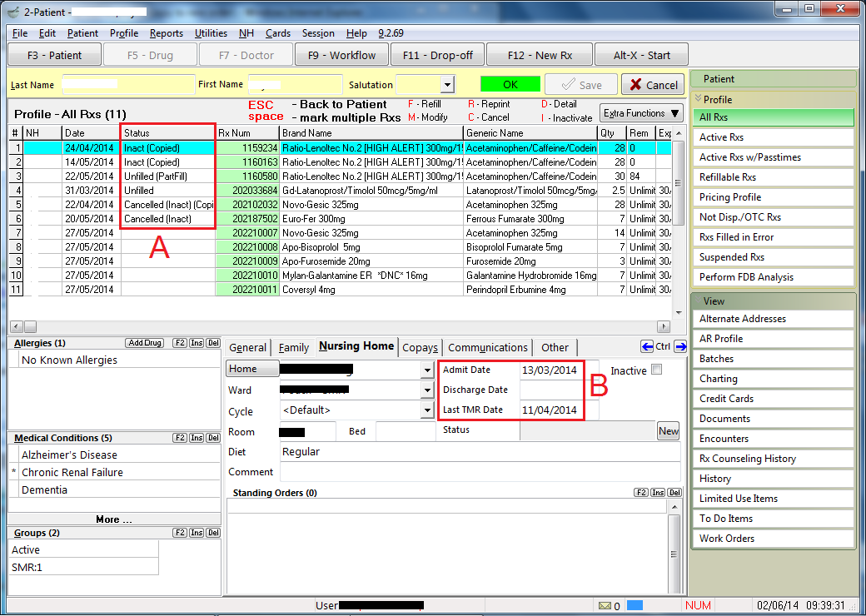Expand the Extra Functions dropdown

click(641, 113)
